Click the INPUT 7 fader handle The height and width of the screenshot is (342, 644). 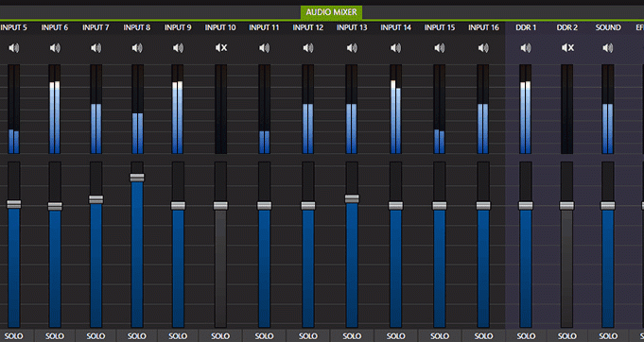[x=96, y=199]
